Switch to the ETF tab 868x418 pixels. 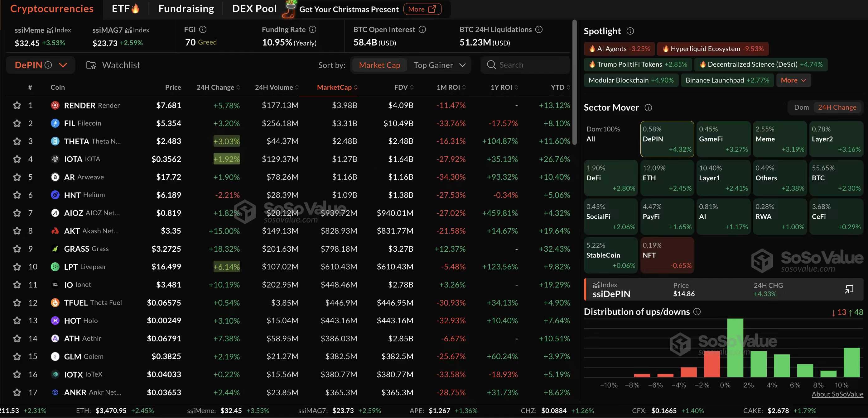(x=125, y=9)
